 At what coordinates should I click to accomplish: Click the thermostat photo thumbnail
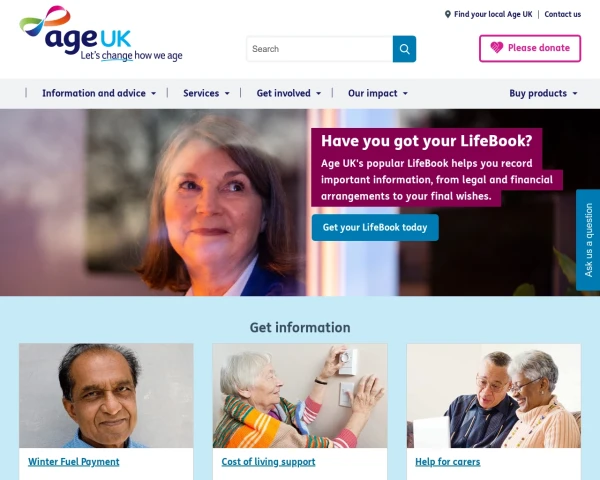coord(300,396)
